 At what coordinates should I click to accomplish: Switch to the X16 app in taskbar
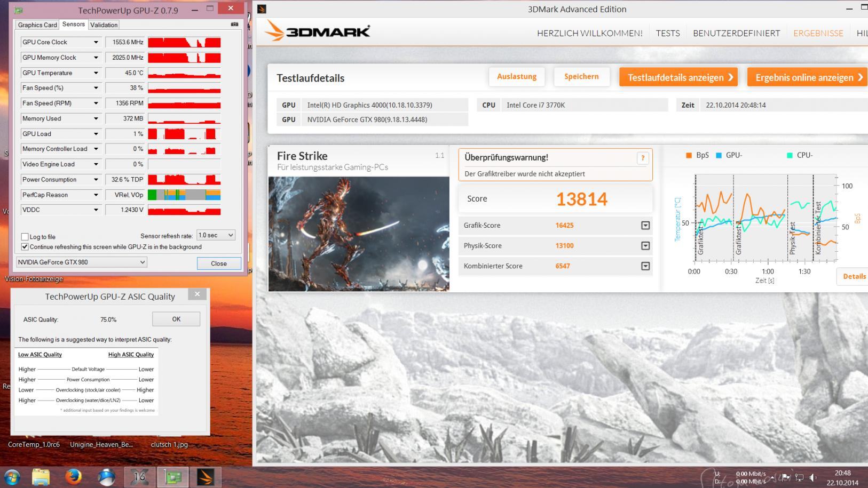(140, 477)
